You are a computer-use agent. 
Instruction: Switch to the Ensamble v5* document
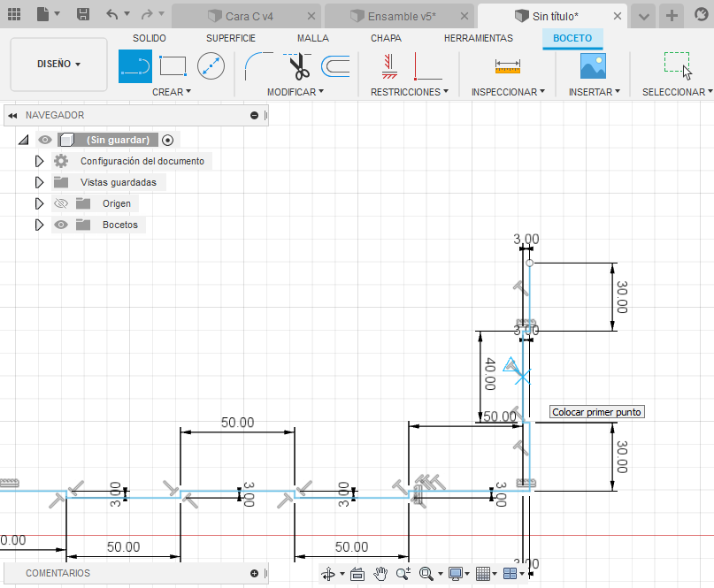tap(399, 17)
